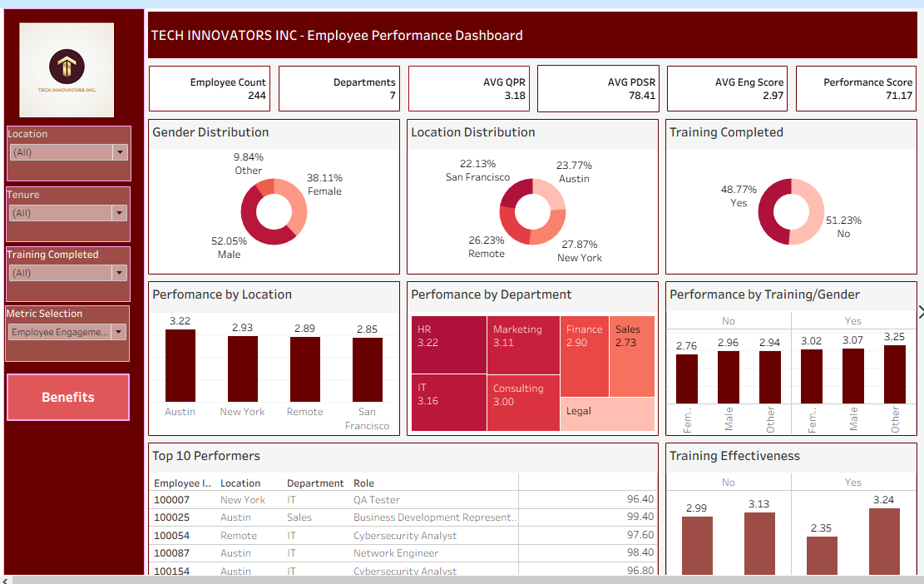Click the Network Engineer role cell
Viewport: 924px width, 584px height.
pyautogui.click(x=396, y=553)
